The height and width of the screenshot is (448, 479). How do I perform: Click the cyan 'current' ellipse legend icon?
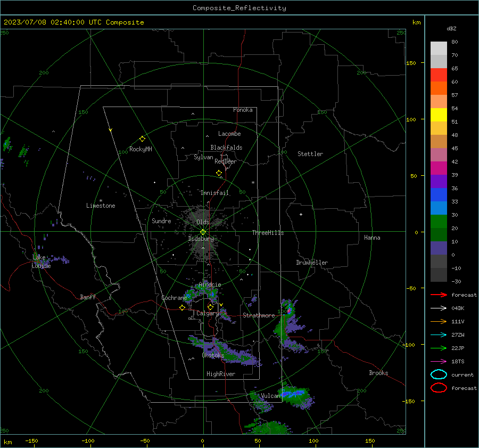click(439, 374)
